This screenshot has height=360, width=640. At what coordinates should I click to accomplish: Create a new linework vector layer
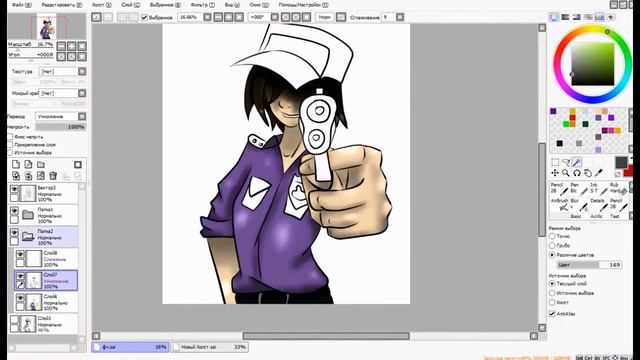click(28, 164)
